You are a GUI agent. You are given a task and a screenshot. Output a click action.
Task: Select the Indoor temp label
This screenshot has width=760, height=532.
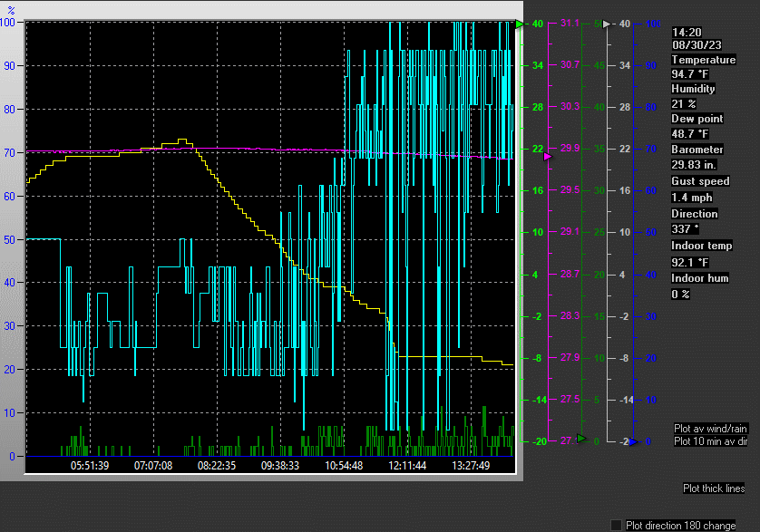701,246
